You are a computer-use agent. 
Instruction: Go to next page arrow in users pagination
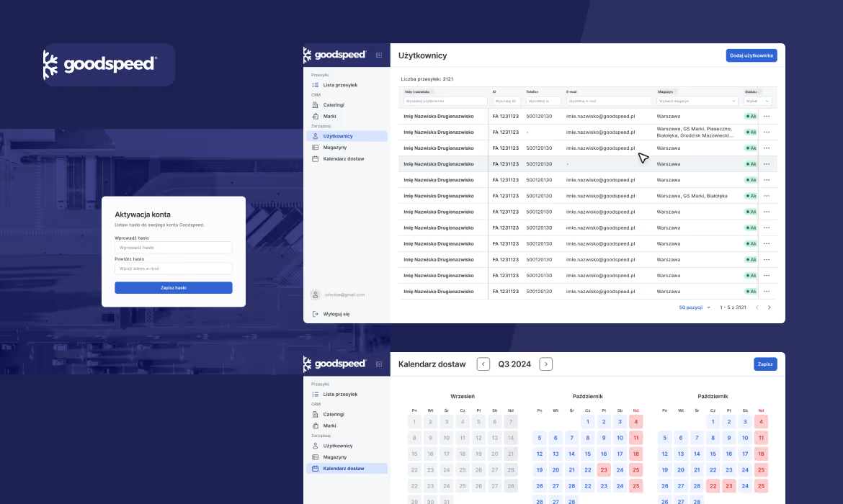tap(770, 307)
